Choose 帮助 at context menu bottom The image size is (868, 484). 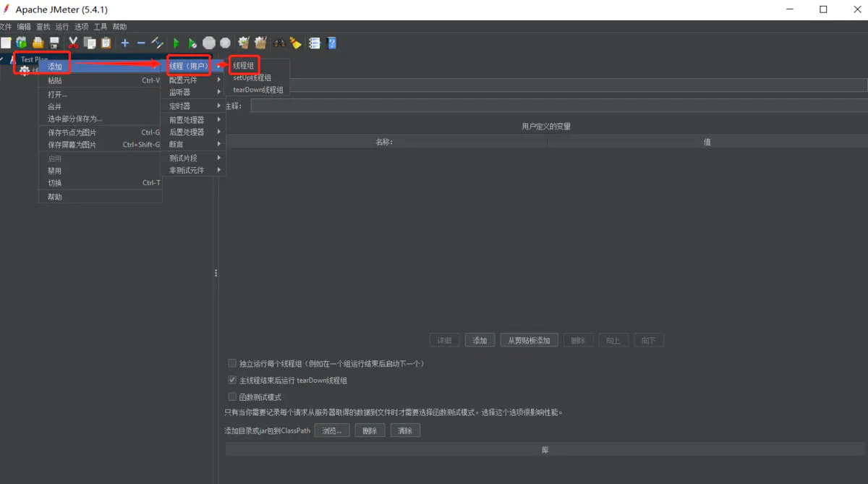tap(101, 197)
